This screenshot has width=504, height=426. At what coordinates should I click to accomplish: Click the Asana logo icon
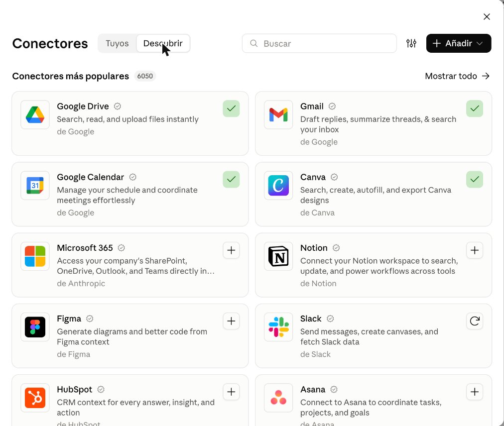[x=278, y=398]
